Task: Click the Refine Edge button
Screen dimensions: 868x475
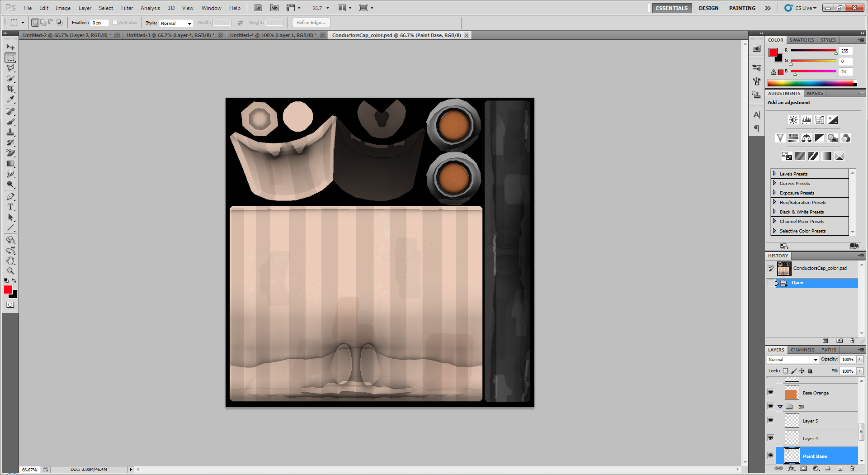Action: pos(311,23)
